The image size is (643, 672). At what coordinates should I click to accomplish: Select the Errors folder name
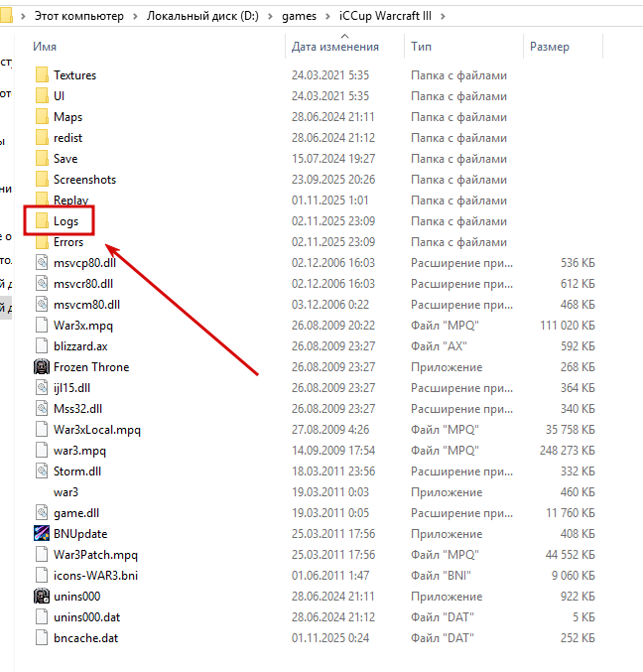pos(68,242)
